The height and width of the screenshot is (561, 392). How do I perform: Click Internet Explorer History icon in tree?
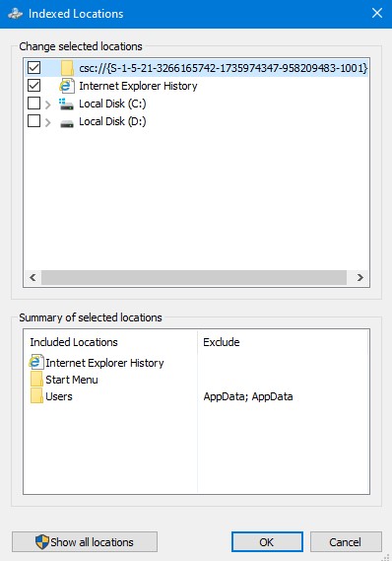pos(67,86)
